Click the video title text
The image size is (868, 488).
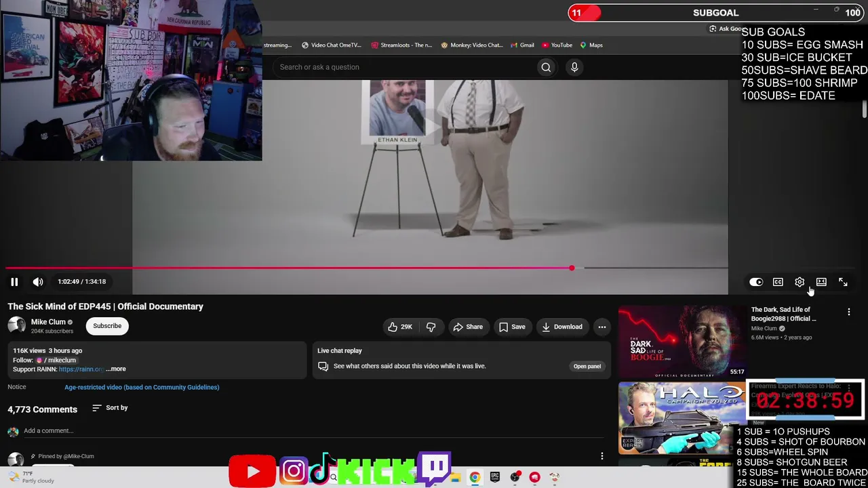(x=106, y=306)
